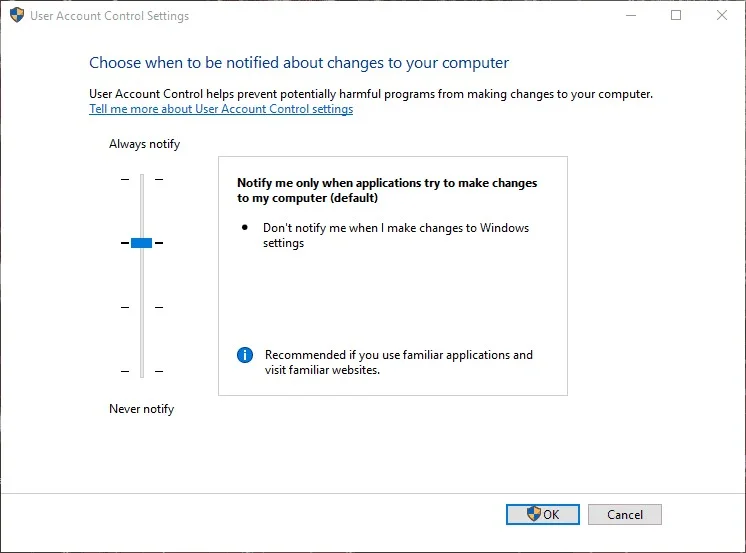Click the blue slider thumb
Image resolution: width=746 pixels, height=553 pixels.
click(x=141, y=243)
